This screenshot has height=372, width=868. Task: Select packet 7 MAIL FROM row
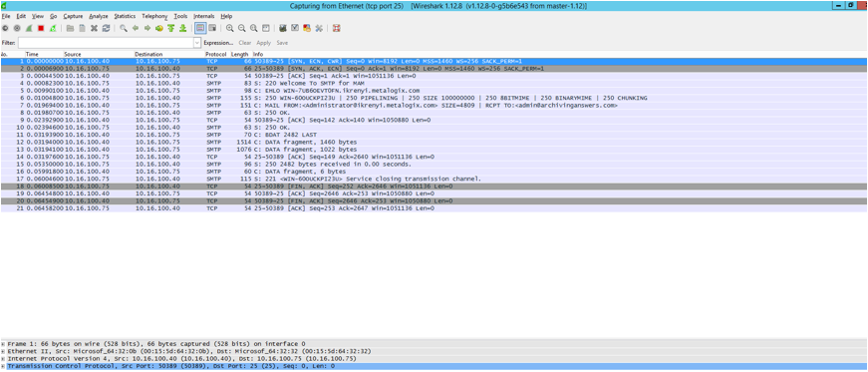click(434, 105)
